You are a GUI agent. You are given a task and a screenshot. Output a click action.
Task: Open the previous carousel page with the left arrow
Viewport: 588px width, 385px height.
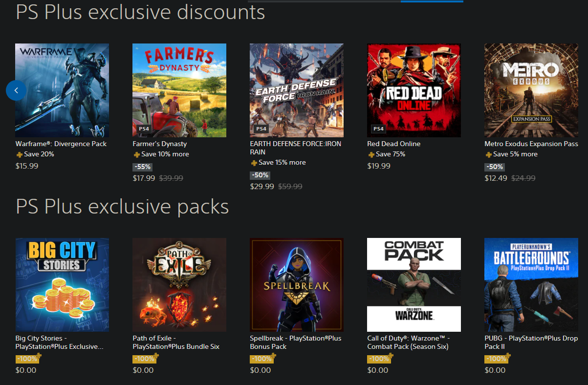pos(16,90)
